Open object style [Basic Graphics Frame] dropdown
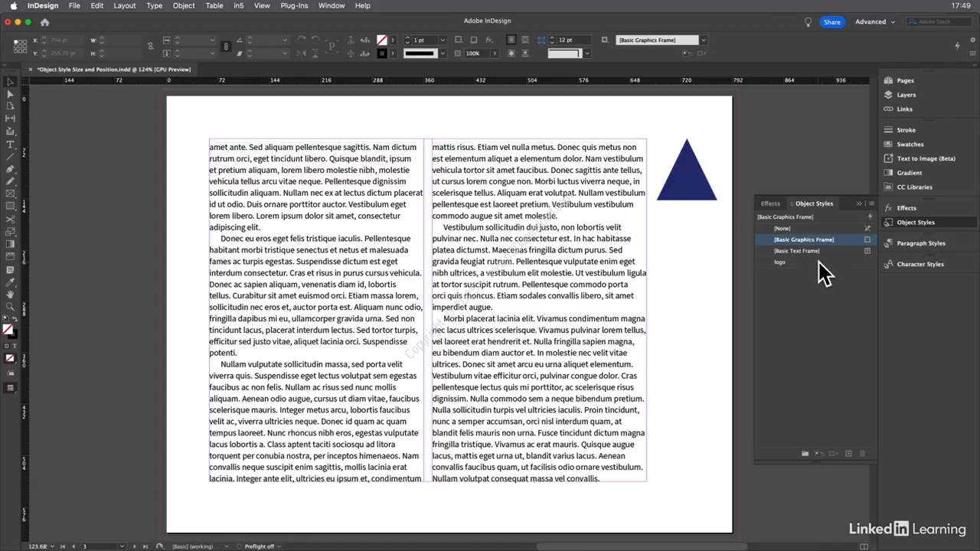 704,40
